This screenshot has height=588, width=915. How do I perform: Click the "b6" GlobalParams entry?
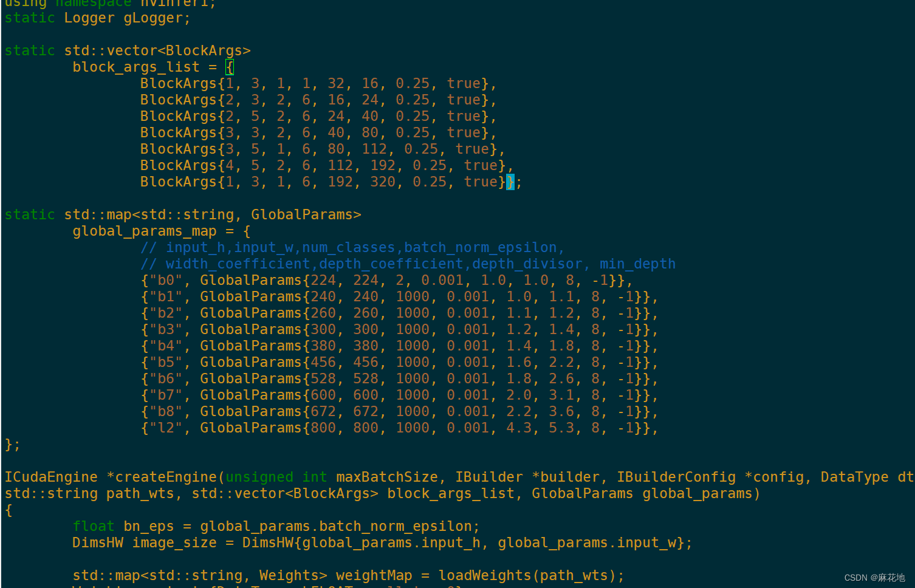pyautogui.click(x=399, y=378)
